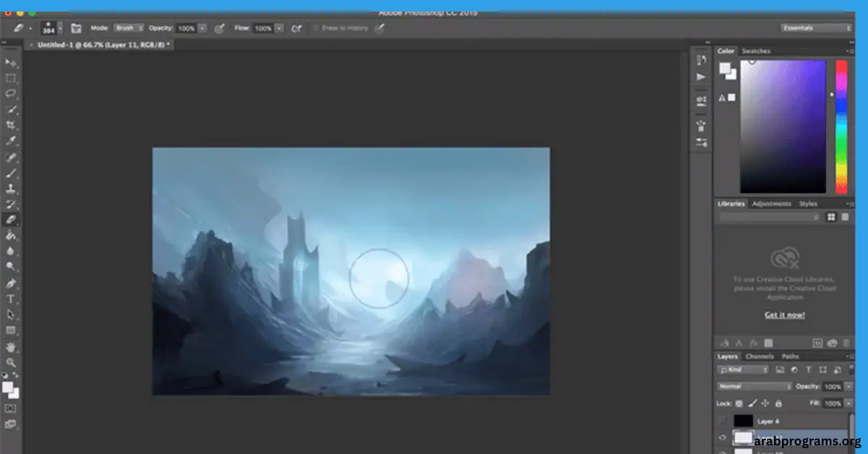Toggle Lock image pixels

(752, 403)
